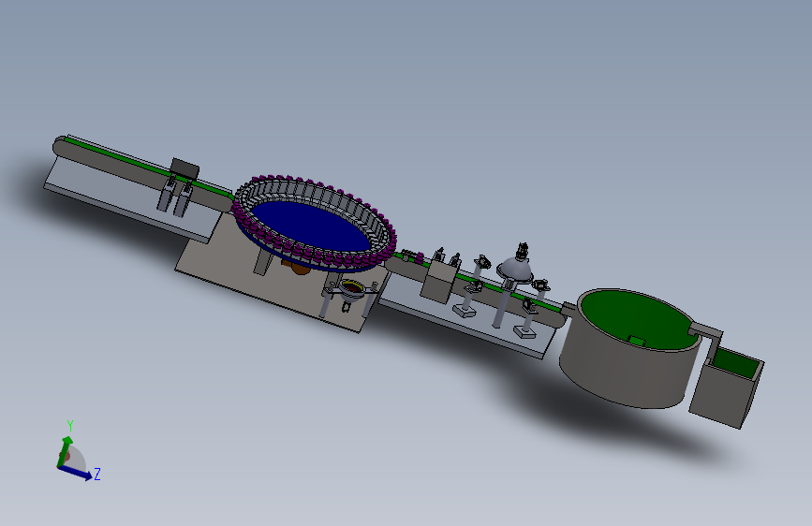The image size is (812, 526).
Task: Select the brown motor under the rotary disc
Action: [x=297, y=267]
